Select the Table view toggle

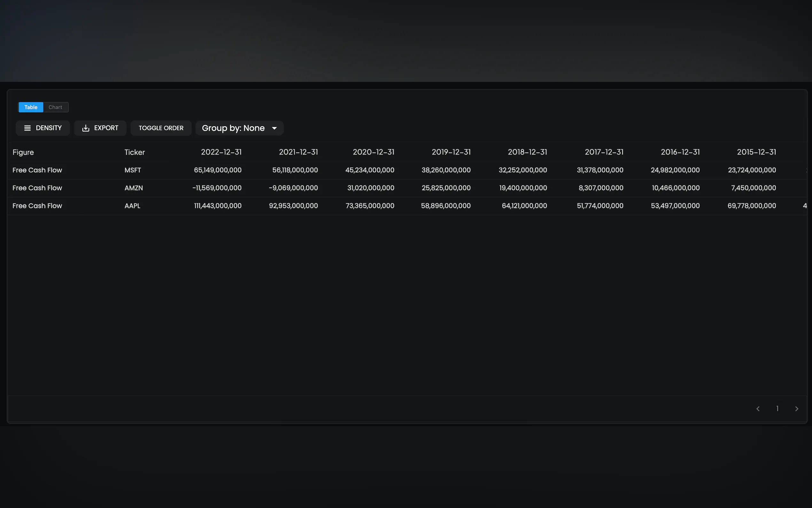[31, 107]
